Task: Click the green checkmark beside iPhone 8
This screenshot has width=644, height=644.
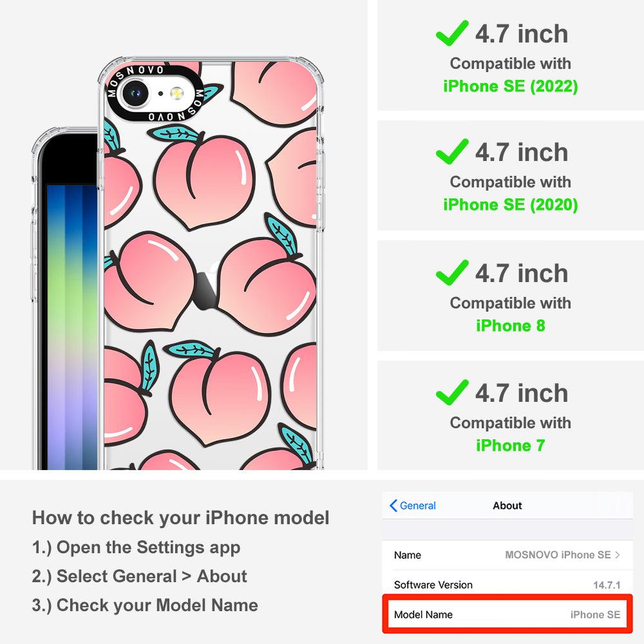Action: tap(452, 272)
